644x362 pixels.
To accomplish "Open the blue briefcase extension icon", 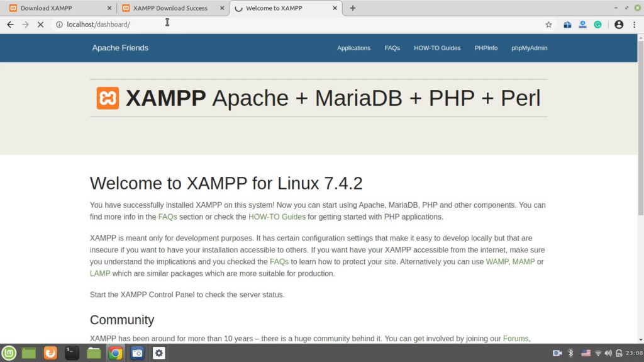I will [x=567, y=25].
